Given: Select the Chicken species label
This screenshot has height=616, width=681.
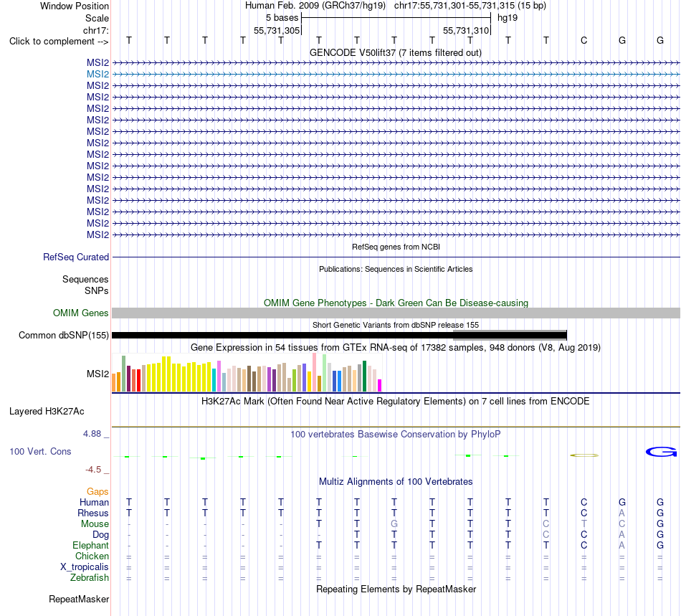Looking at the screenshot, I should click(92, 556).
